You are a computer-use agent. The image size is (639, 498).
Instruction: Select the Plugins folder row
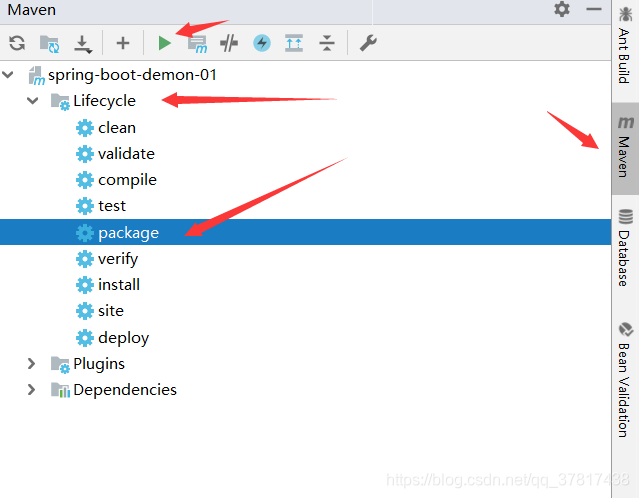pos(306,364)
